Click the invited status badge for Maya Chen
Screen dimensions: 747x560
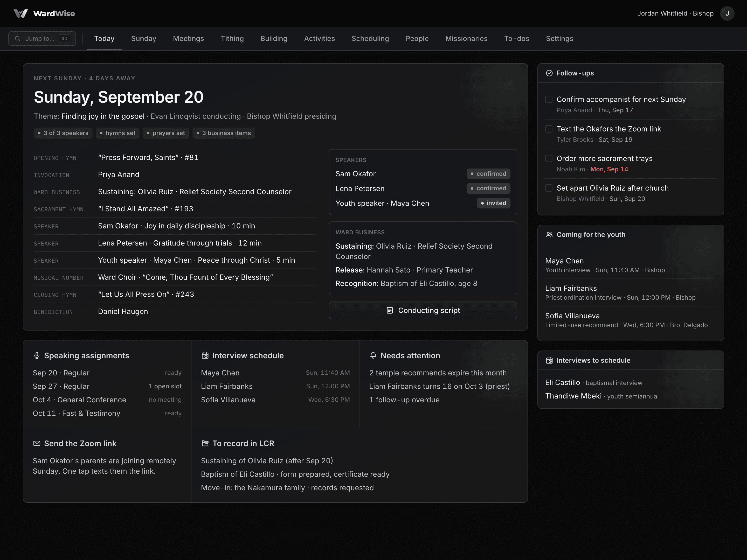(493, 203)
